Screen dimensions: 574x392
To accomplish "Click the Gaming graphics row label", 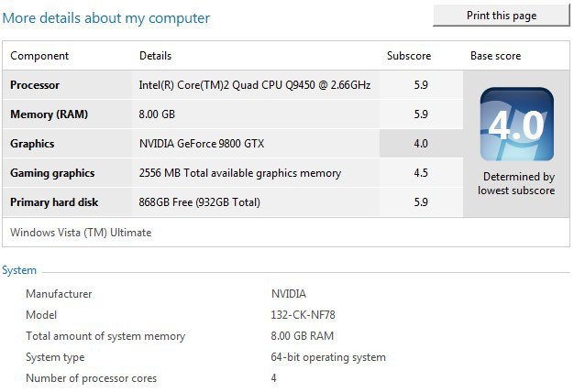I will (x=52, y=173).
